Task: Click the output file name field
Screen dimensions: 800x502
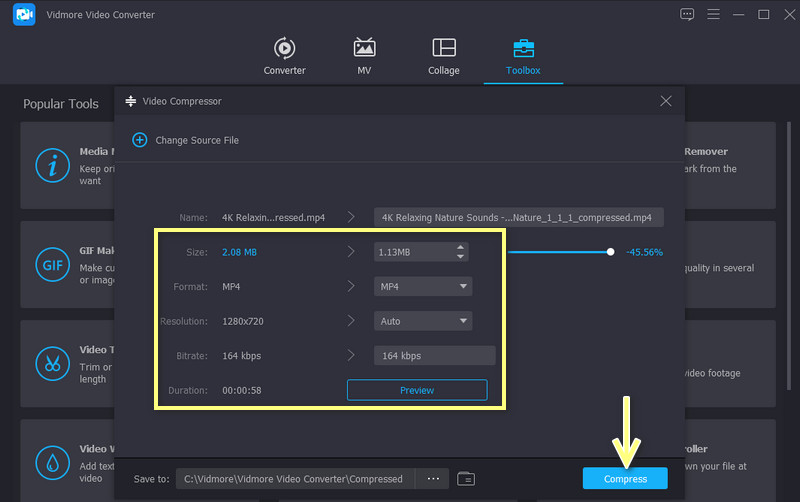Action: (x=519, y=217)
